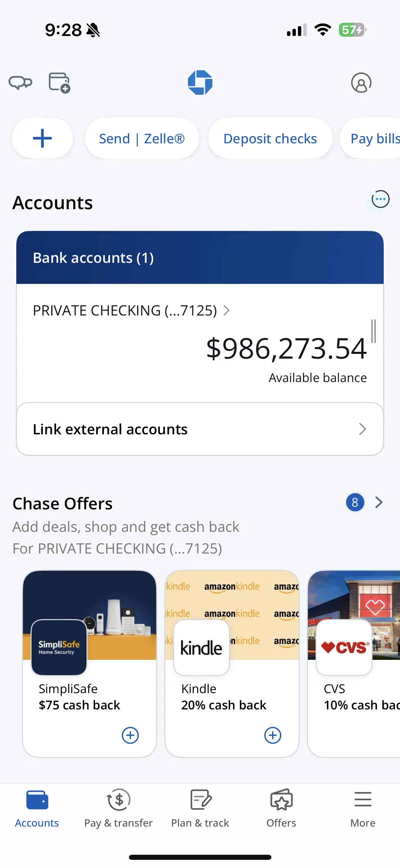Open Link external accounts row
Screen dimensions: 400x868
pyautogui.click(x=200, y=429)
